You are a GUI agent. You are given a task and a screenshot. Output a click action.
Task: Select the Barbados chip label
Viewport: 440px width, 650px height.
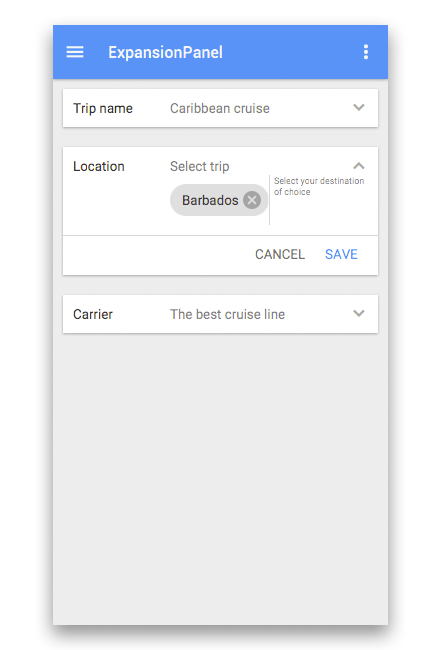click(x=210, y=200)
